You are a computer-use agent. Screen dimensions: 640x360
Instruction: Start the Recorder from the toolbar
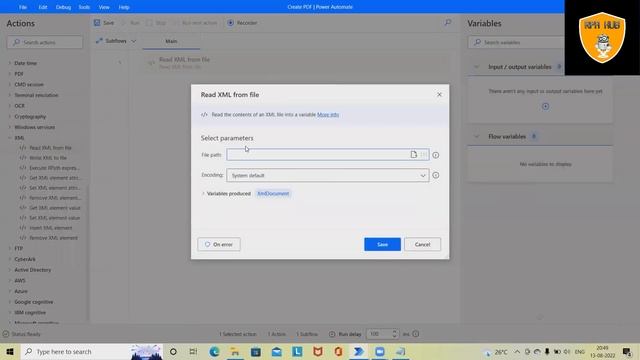click(x=242, y=23)
